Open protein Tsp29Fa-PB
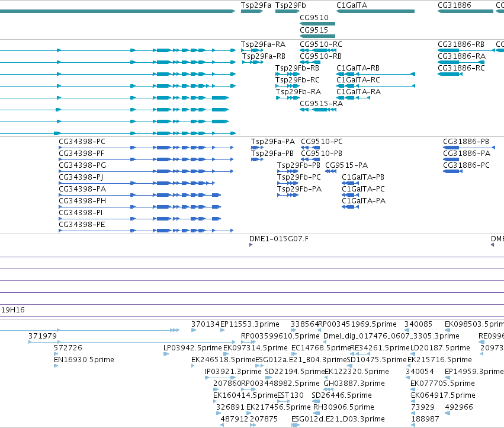Screen dimensions: 504x428 click(272, 154)
